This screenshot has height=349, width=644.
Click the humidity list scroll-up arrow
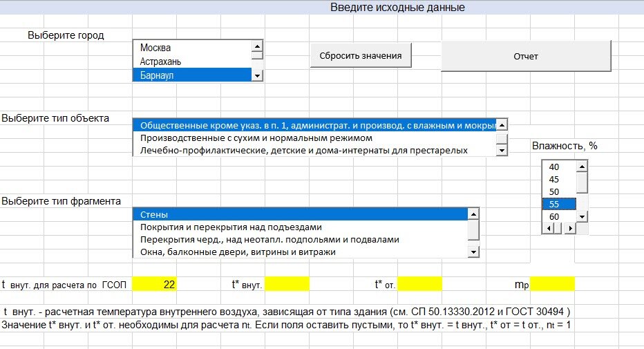582,167
